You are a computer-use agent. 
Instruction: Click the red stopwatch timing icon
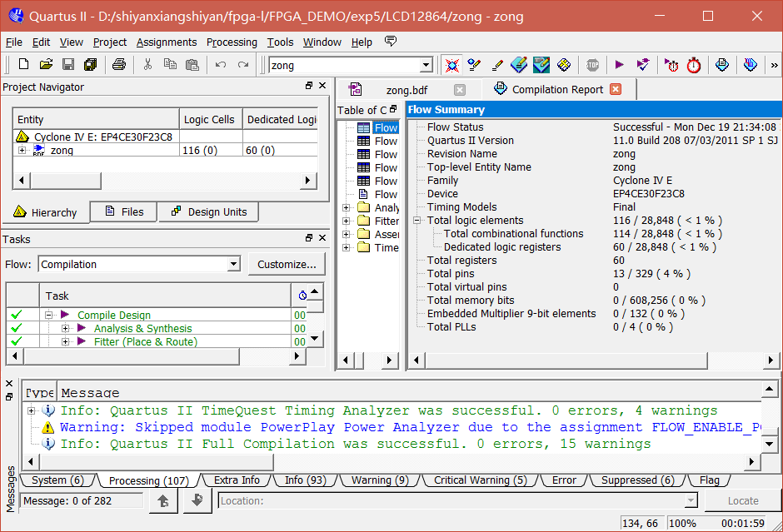click(x=694, y=65)
